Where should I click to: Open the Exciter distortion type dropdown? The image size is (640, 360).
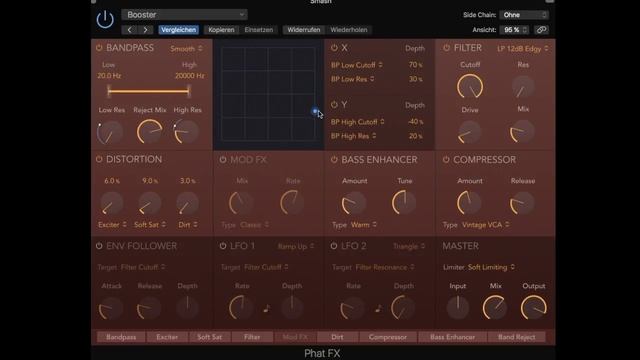coord(112,224)
